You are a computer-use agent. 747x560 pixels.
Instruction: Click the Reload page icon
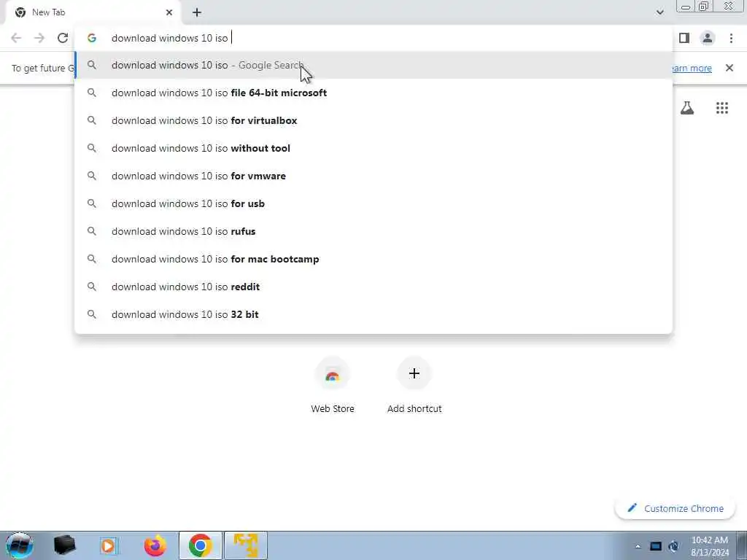pyautogui.click(x=63, y=38)
